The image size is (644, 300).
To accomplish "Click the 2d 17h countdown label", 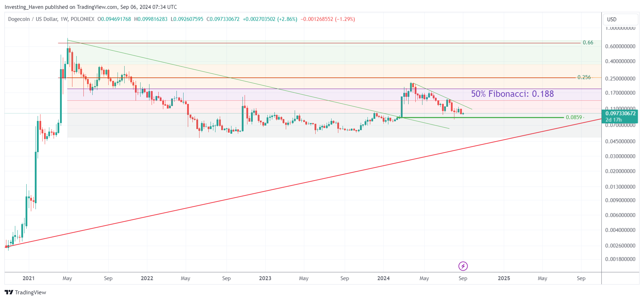I will coord(613,120).
